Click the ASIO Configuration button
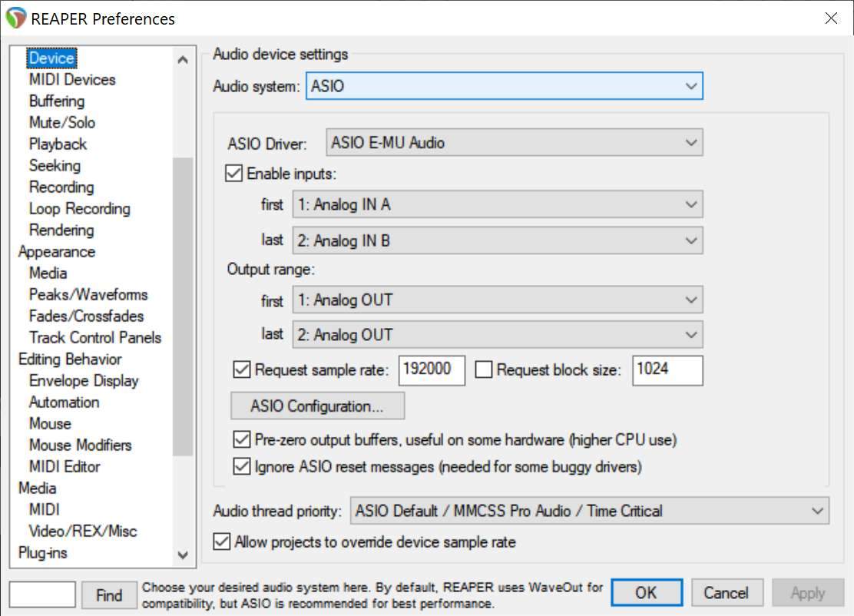Screen dimensions: 854x616 coord(317,406)
